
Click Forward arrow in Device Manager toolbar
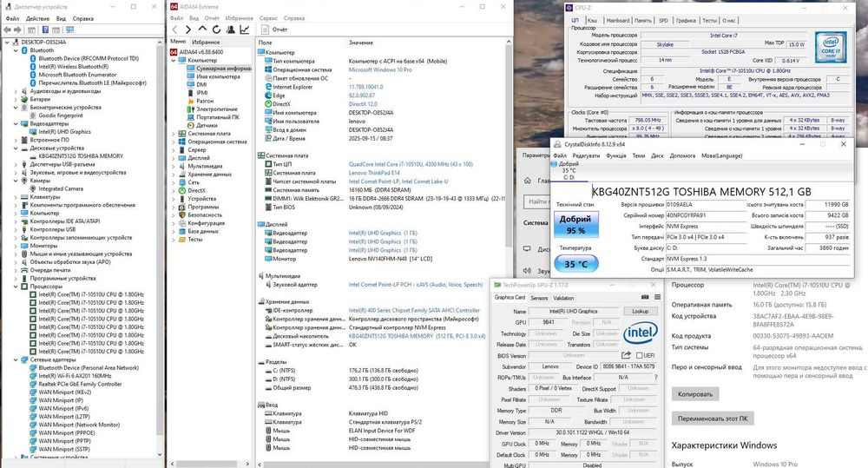pos(17,30)
